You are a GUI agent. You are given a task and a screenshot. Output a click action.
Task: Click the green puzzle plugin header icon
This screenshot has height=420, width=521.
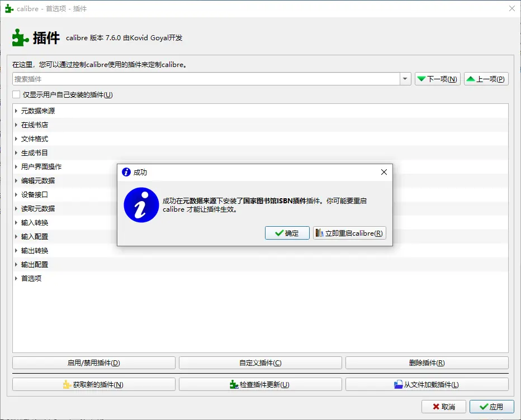click(x=20, y=38)
